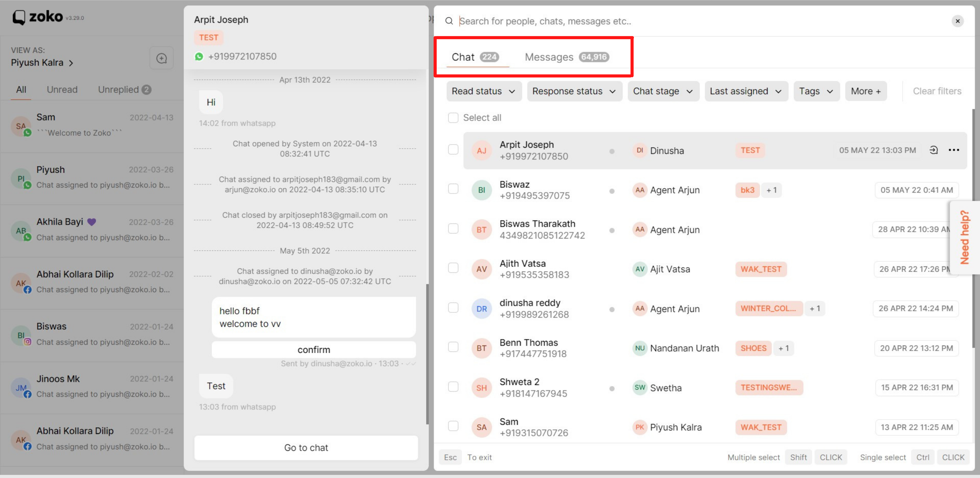
Task: Click the bk3 tag on Biswaz row
Action: (747, 190)
